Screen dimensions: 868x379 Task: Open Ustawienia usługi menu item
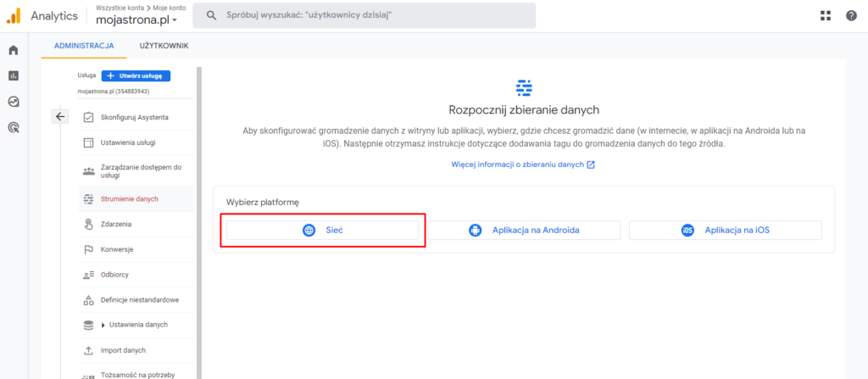pos(136,143)
